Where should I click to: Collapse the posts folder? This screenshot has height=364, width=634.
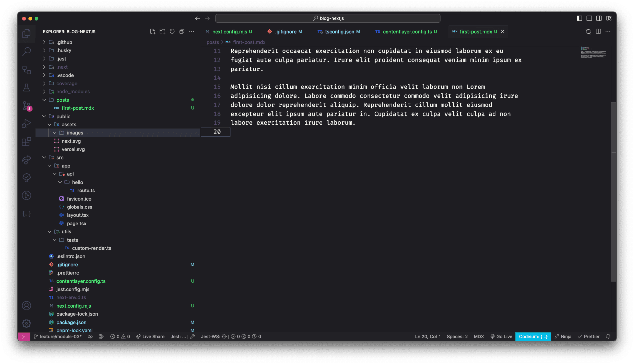tap(63, 100)
